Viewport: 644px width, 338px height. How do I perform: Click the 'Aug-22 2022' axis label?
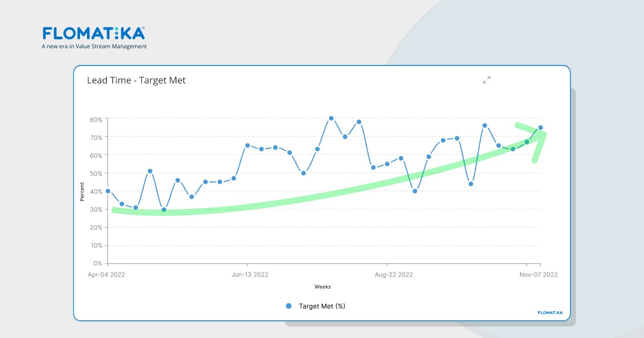[x=393, y=275]
